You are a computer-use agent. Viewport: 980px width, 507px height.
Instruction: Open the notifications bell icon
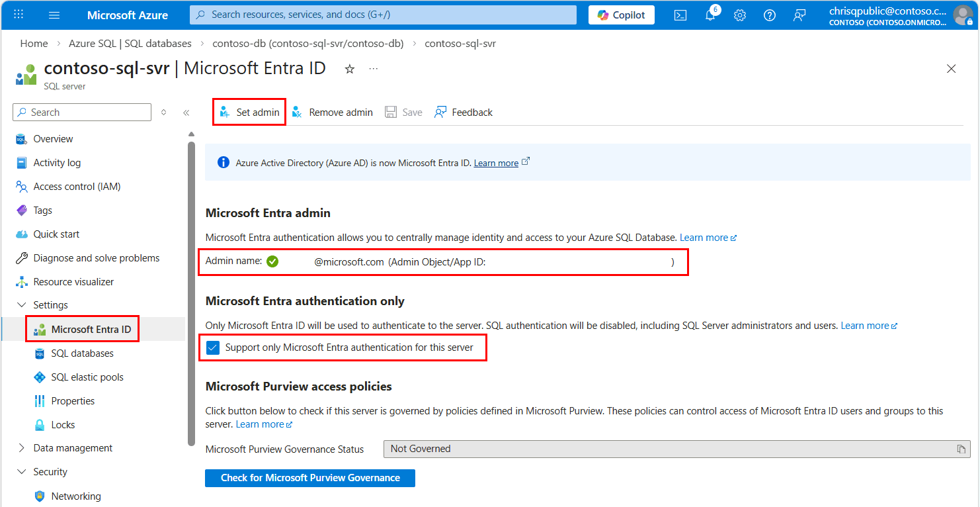pyautogui.click(x=710, y=15)
